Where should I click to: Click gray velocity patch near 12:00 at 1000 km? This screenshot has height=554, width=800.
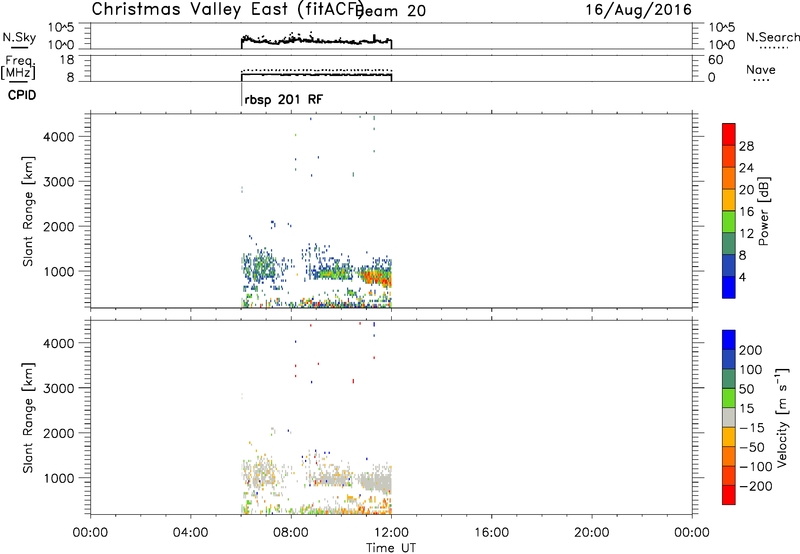[377, 482]
